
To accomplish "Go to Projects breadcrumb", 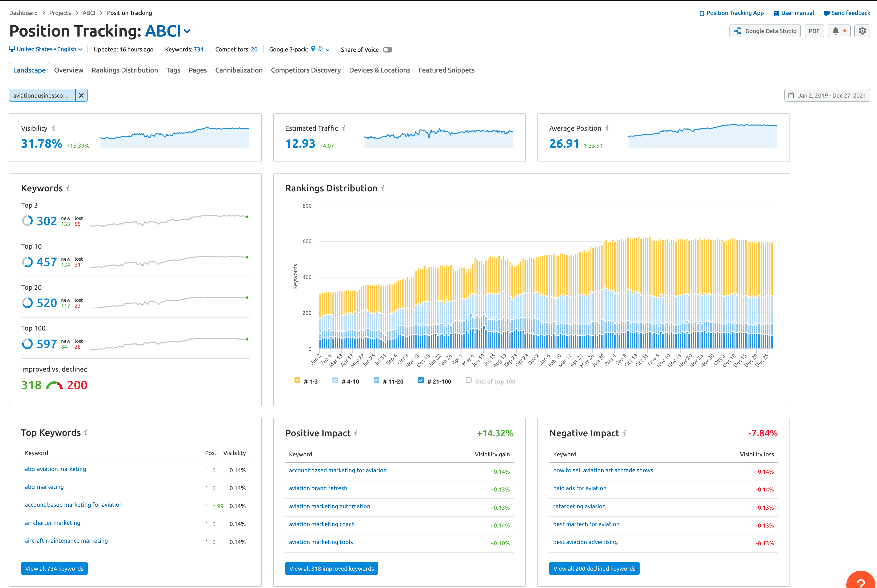I will tap(60, 13).
